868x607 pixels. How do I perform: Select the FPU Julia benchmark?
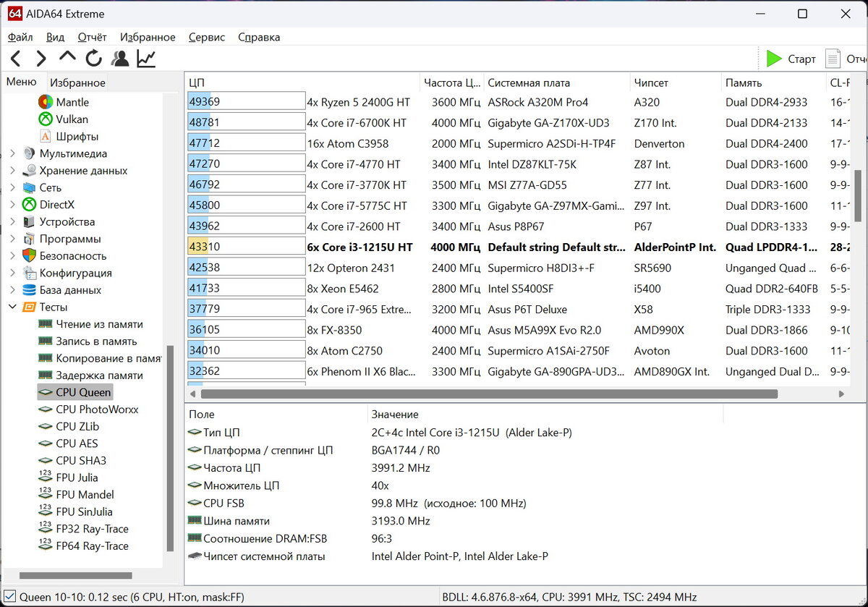tap(77, 477)
